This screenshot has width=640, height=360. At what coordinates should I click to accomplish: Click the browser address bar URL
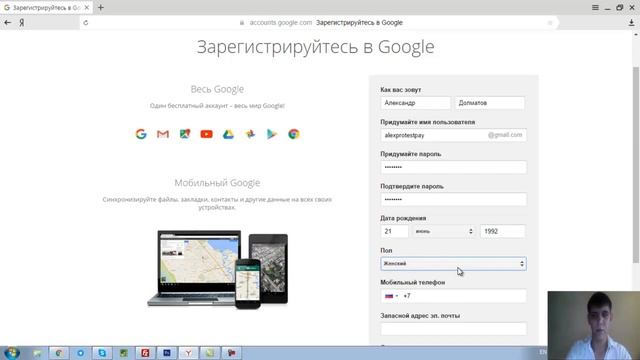point(281,23)
